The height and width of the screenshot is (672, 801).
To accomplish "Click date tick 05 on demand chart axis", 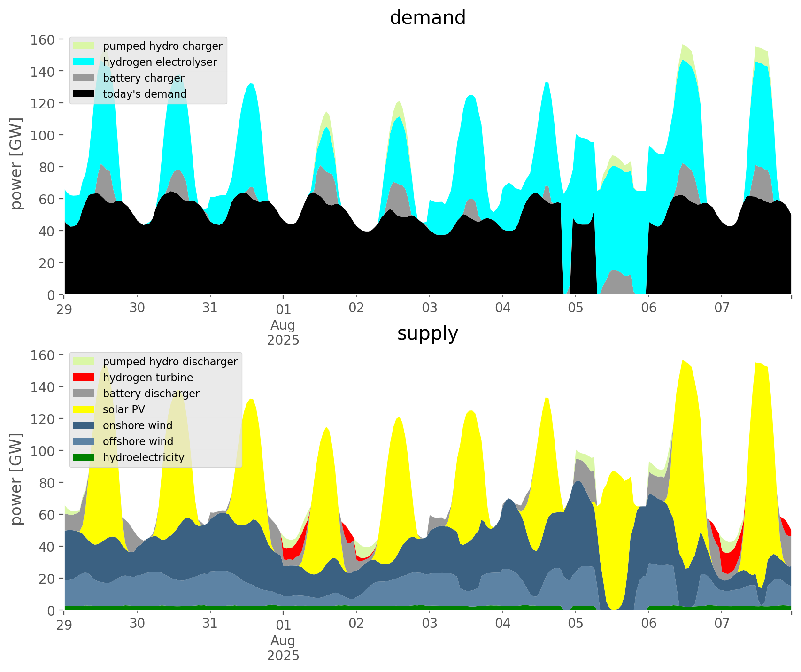I will (x=575, y=309).
